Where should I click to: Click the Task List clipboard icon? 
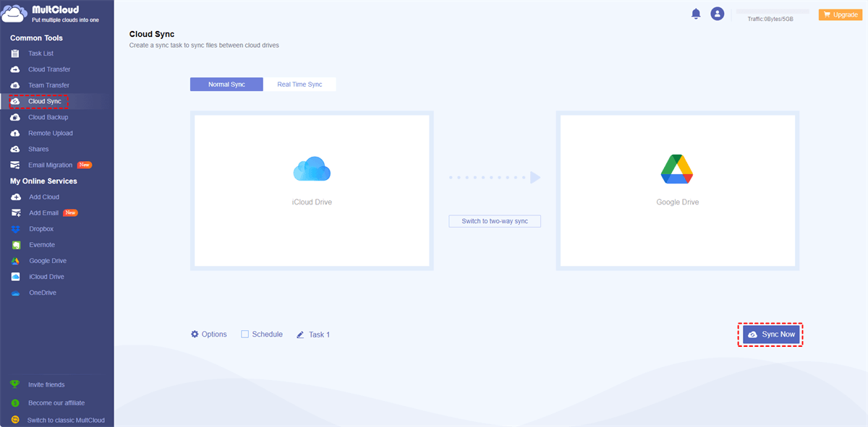(15, 53)
